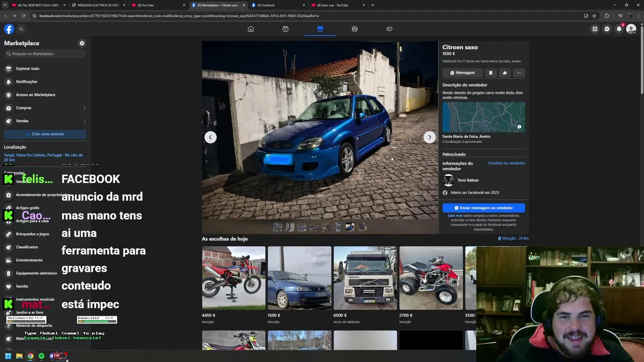The image size is (644, 362).
Task: Reload the page with refresh icon
Action: click(23, 16)
